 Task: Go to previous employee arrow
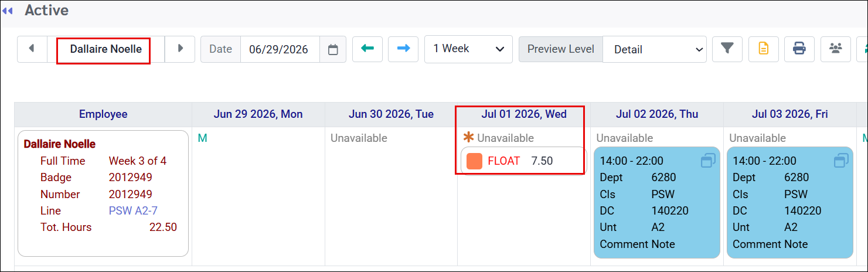point(32,49)
